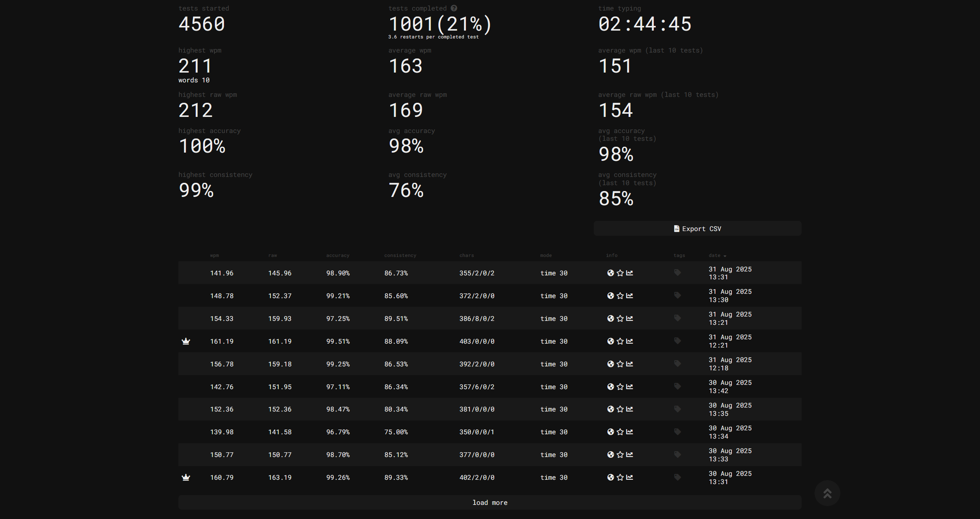Image resolution: width=980 pixels, height=519 pixels.
Task: Edit tags on the 30 Aug 13:35 result
Action: tap(677, 409)
